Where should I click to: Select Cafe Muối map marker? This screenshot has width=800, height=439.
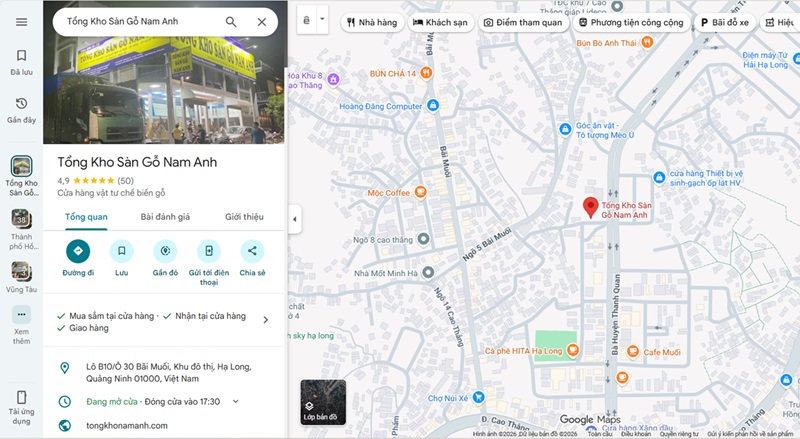pos(633,352)
